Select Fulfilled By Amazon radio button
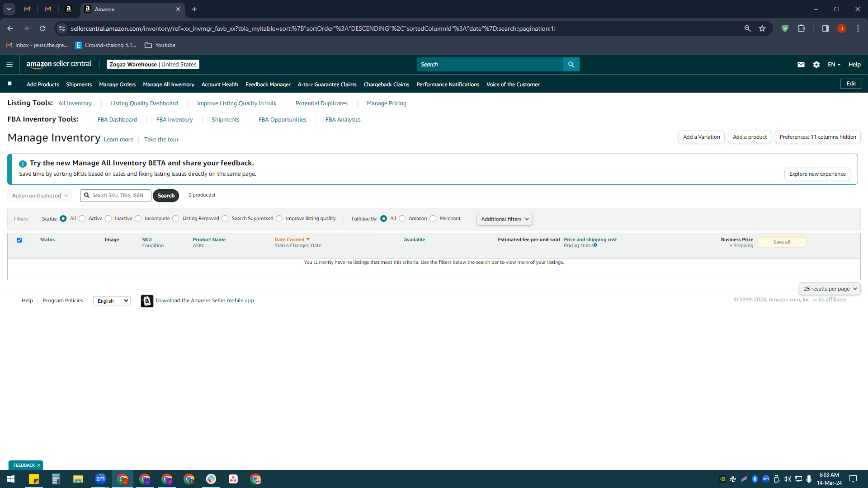 [x=402, y=219]
